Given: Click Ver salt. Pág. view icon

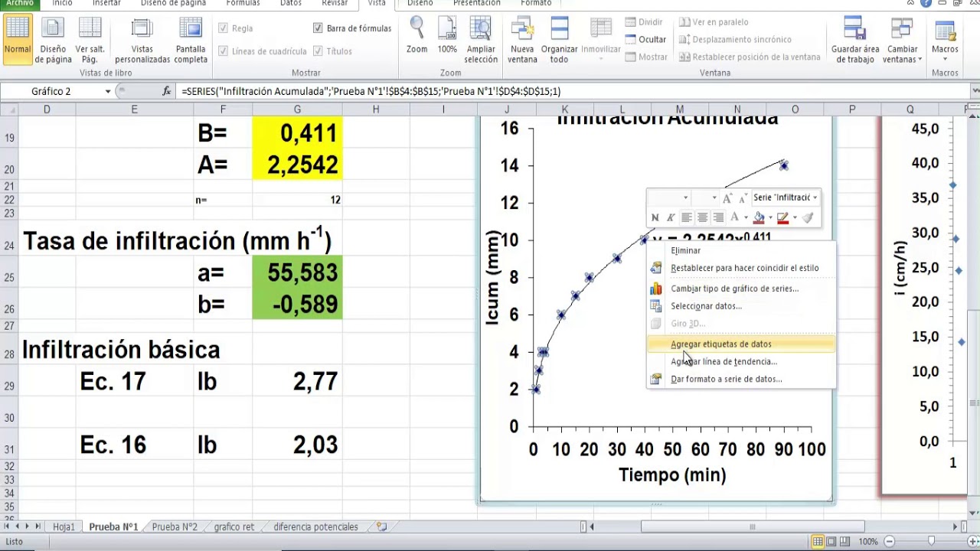Looking at the screenshot, I should click(90, 39).
